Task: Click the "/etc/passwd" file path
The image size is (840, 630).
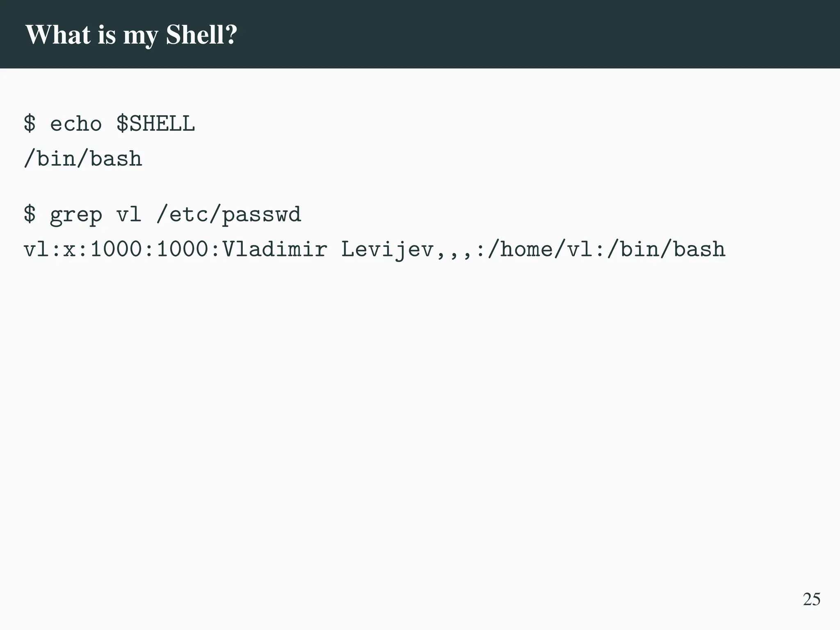Action: (229, 215)
